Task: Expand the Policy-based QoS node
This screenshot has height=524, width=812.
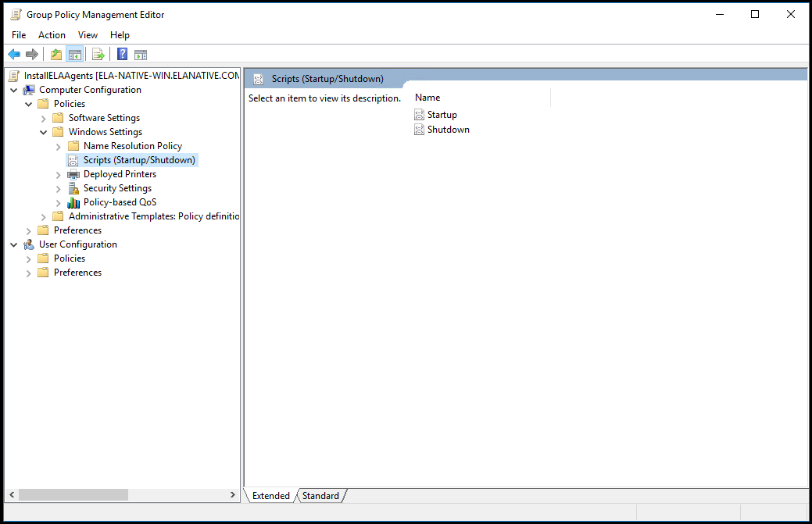Action: coord(59,203)
